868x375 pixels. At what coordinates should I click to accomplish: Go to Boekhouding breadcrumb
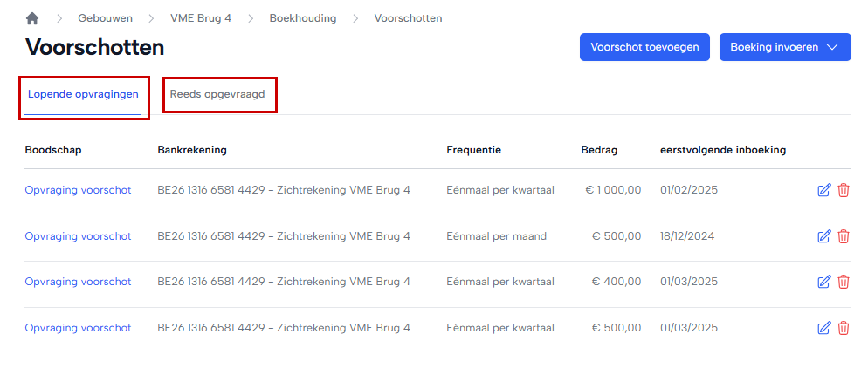303,18
